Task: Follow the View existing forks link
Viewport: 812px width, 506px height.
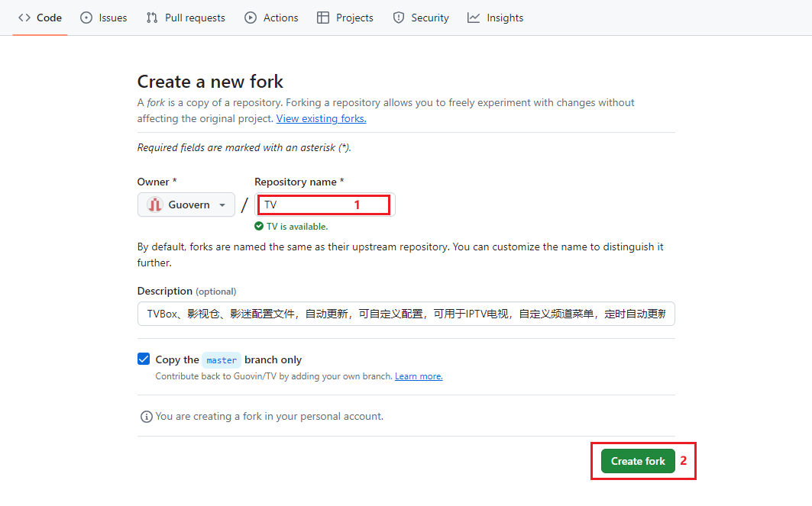Action: click(x=321, y=118)
